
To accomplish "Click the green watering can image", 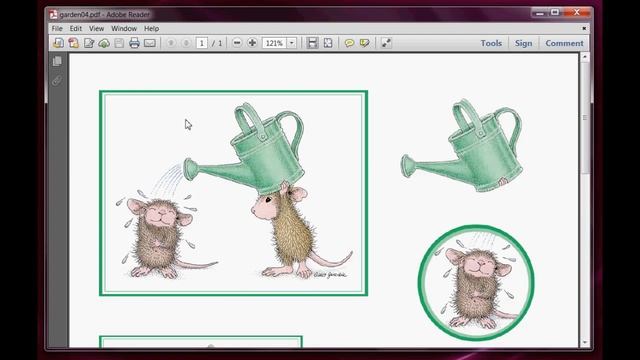I will pyautogui.click(x=462, y=145).
